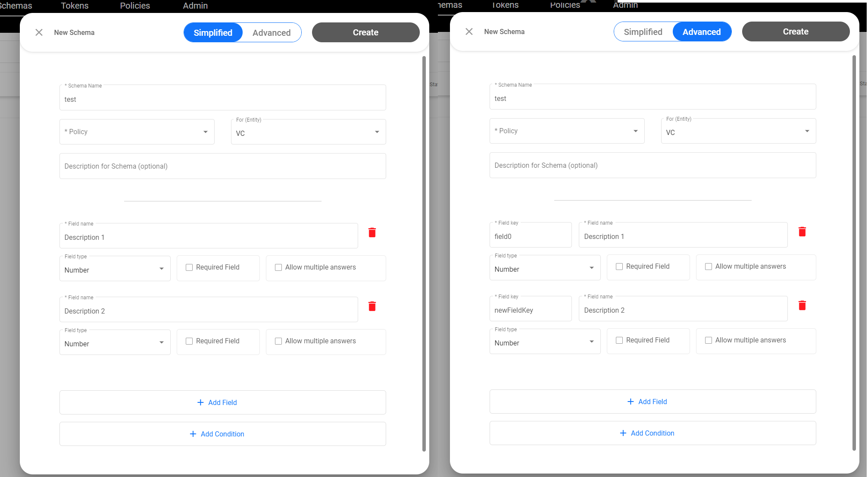This screenshot has width=868, height=477.
Task: Check Allow multiple answers for Description 2
Action: pos(278,341)
